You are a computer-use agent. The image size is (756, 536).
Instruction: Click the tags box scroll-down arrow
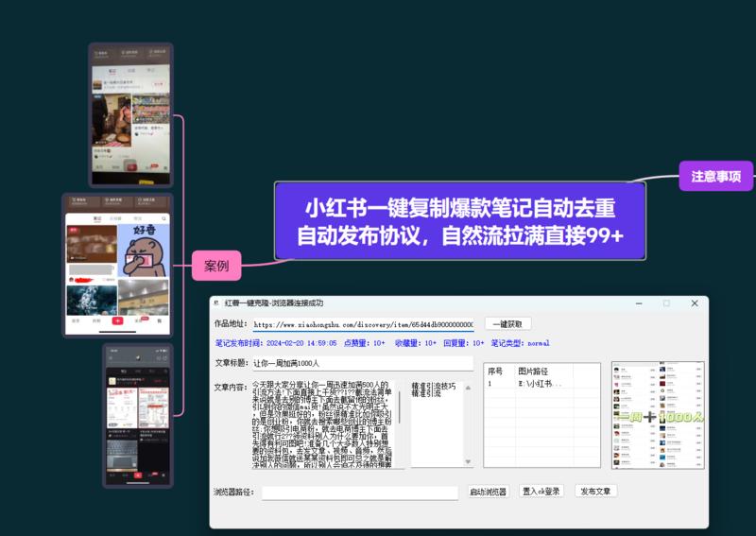[x=468, y=461]
